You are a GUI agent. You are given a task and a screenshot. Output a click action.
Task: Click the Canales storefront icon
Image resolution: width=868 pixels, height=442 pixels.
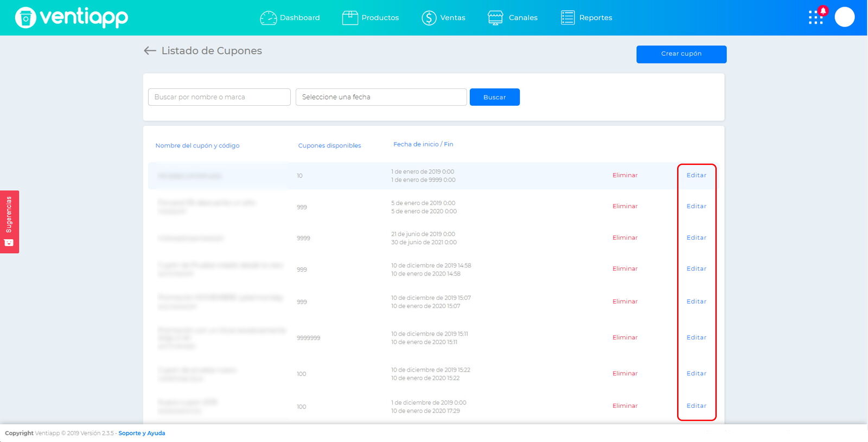pyautogui.click(x=495, y=18)
